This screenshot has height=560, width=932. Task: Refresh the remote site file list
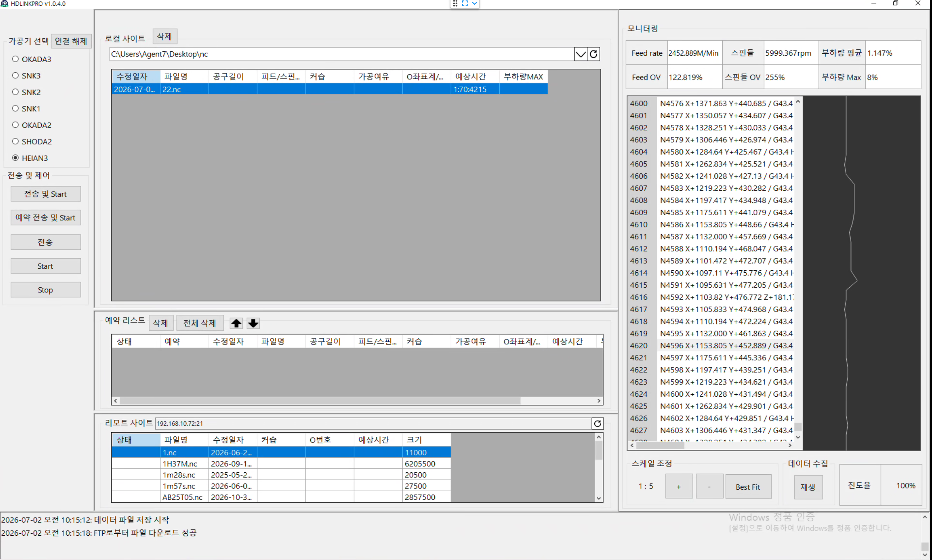tap(597, 424)
